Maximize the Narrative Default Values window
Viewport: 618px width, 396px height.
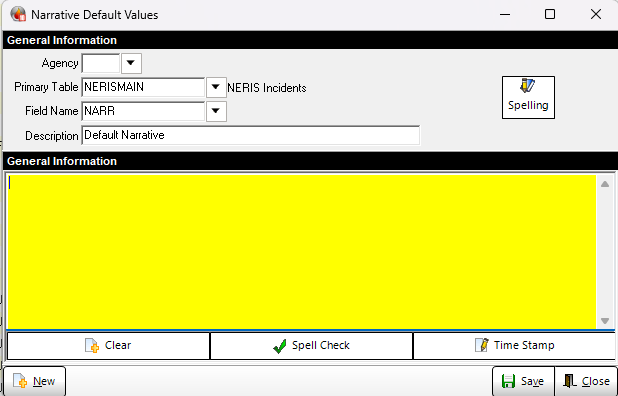[550, 15]
